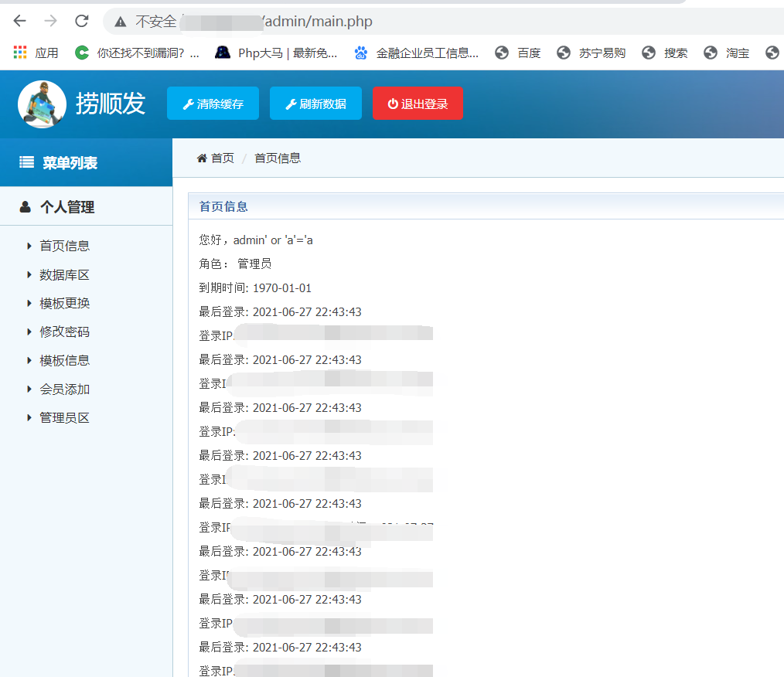
Task: Open the 应用 apps grid icon
Action: click(x=20, y=53)
